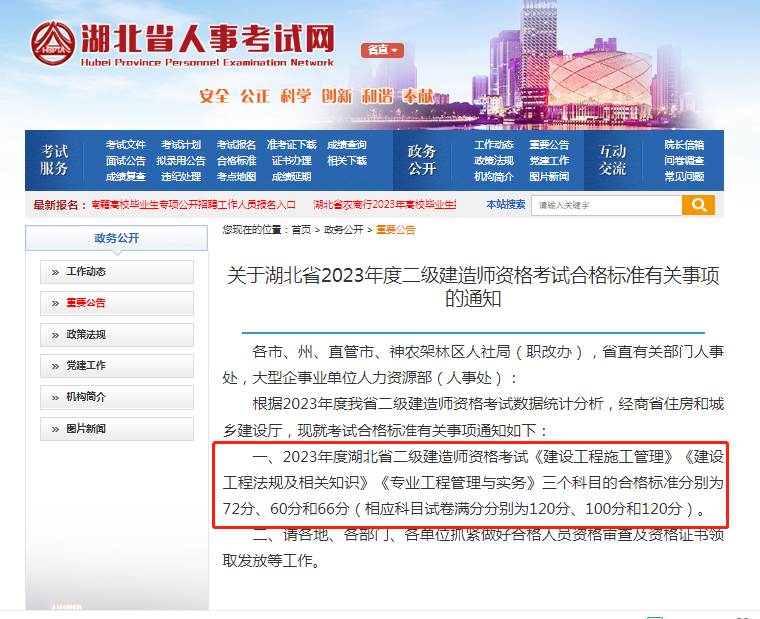The image size is (760, 619).
Task: Open 合格标准 navigation link
Action: (236, 160)
